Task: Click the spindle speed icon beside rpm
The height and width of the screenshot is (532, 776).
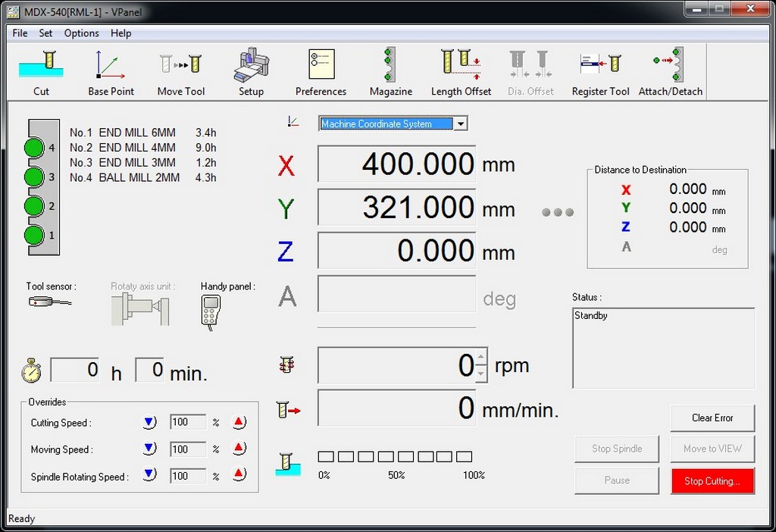Action: click(x=286, y=365)
